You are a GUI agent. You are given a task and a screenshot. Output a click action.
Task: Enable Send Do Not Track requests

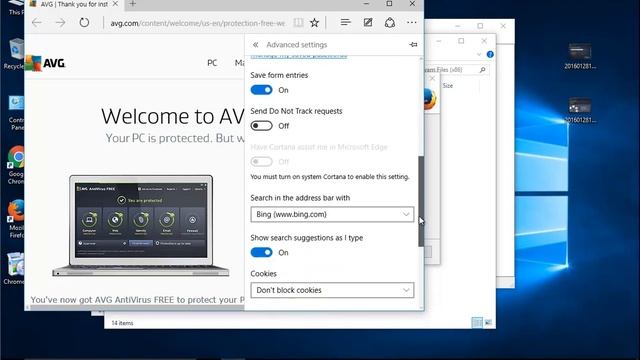(261, 126)
